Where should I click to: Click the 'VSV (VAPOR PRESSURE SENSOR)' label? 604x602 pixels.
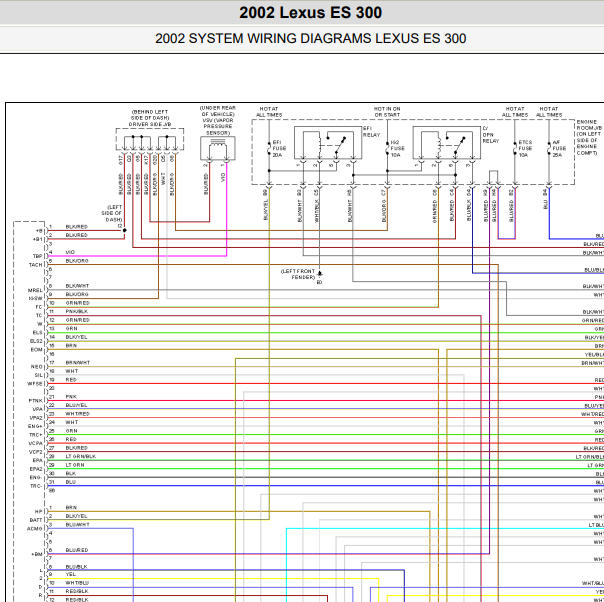pyautogui.click(x=218, y=126)
